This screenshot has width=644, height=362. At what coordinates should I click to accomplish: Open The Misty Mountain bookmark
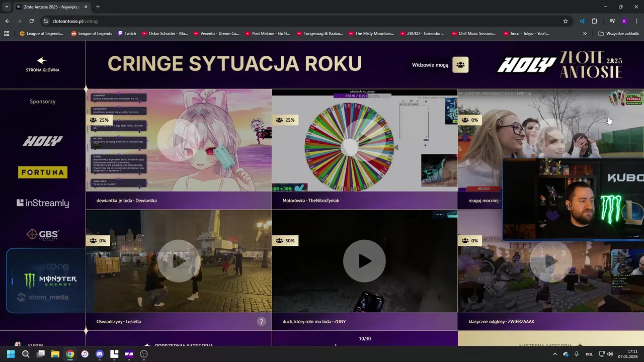370,34
